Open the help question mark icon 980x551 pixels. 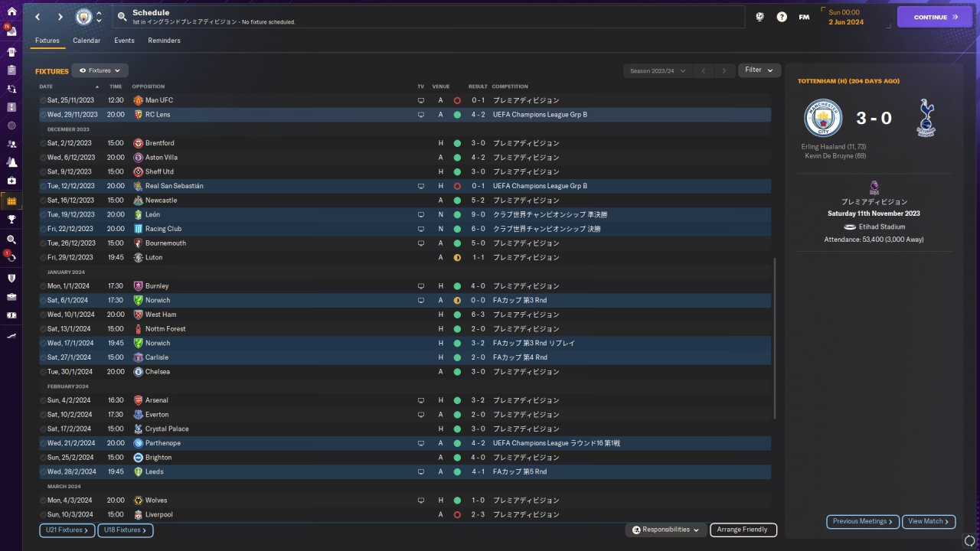(782, 17)
